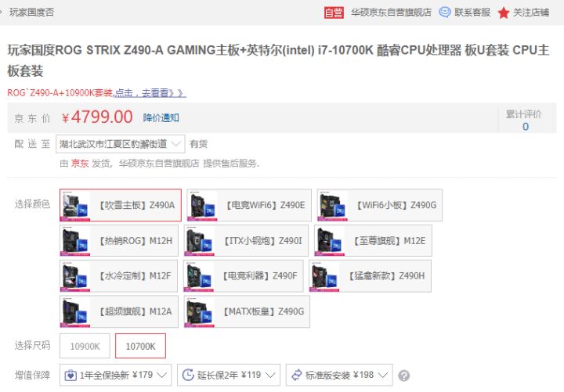This screenshot has height=392, width=564.
Task: Select the 【吹雪主板】Z490A motherboard thumbnail
Action: coord(75,205)
